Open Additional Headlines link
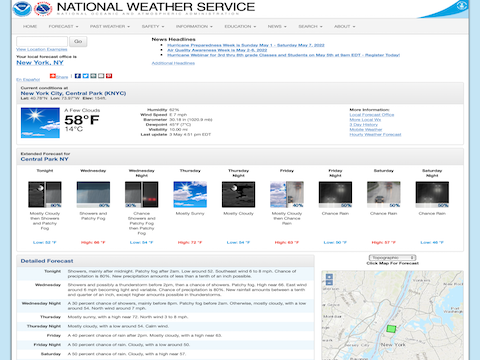 point(173,63)
